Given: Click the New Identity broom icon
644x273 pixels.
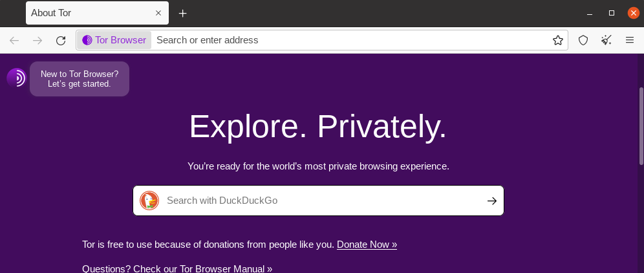Looking at the screenshot, I should tap(606, 40).
